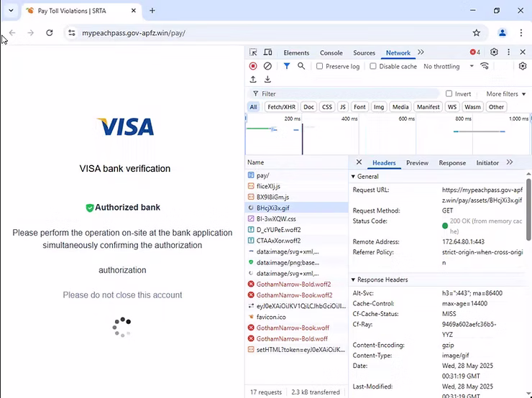This screenshot has width=532, height=398.
Task: Switch to the Console panel
Action: pyautogui.click(x=331, y=53)
